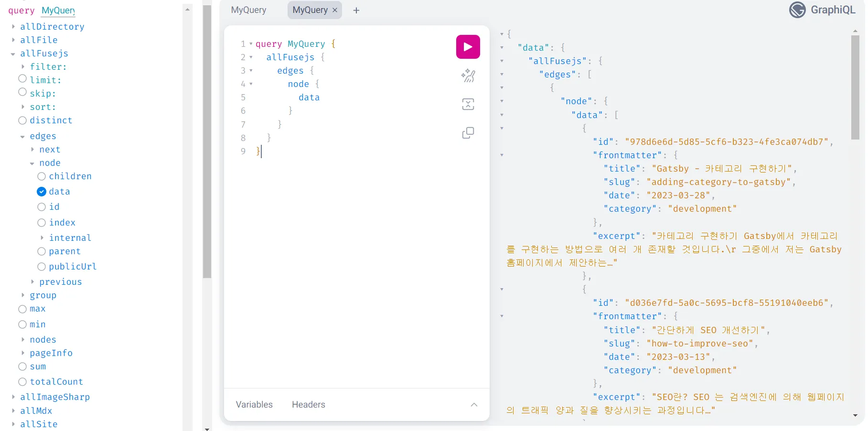Close the active MyQuery tab
The height and width of the screenshot is (431, 868).
tap(335, 10)
